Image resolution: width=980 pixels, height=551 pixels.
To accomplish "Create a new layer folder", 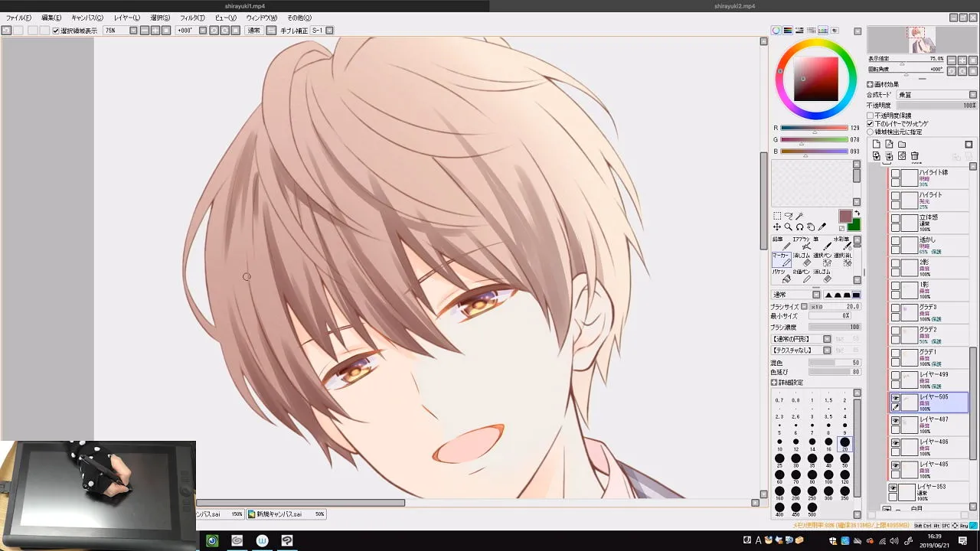I will [x=902, y=144].
